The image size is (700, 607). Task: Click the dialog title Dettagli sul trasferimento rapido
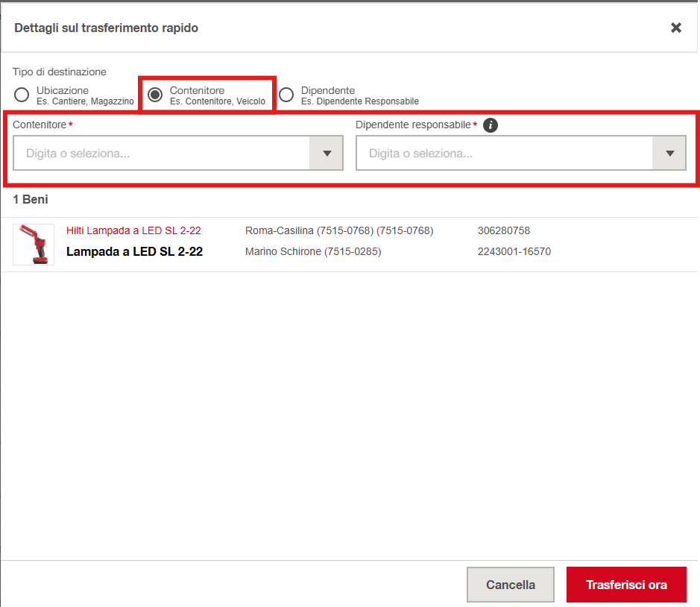[106, 28]
